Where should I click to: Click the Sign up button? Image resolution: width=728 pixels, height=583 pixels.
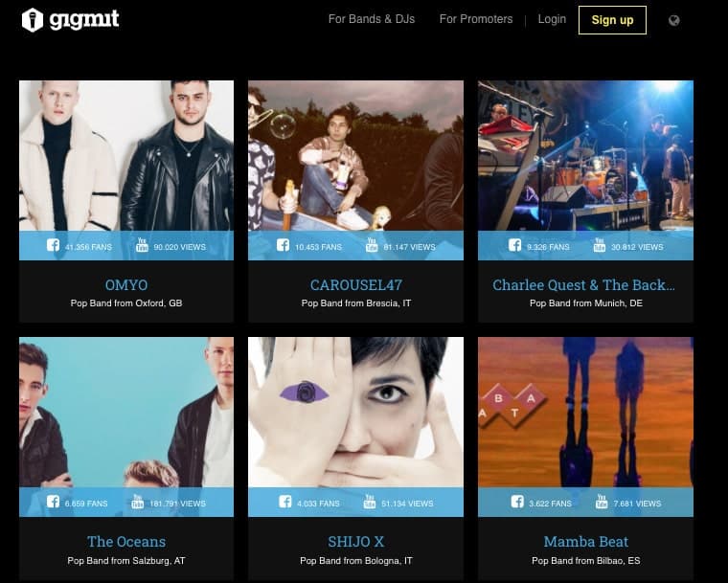click(612, 20)
